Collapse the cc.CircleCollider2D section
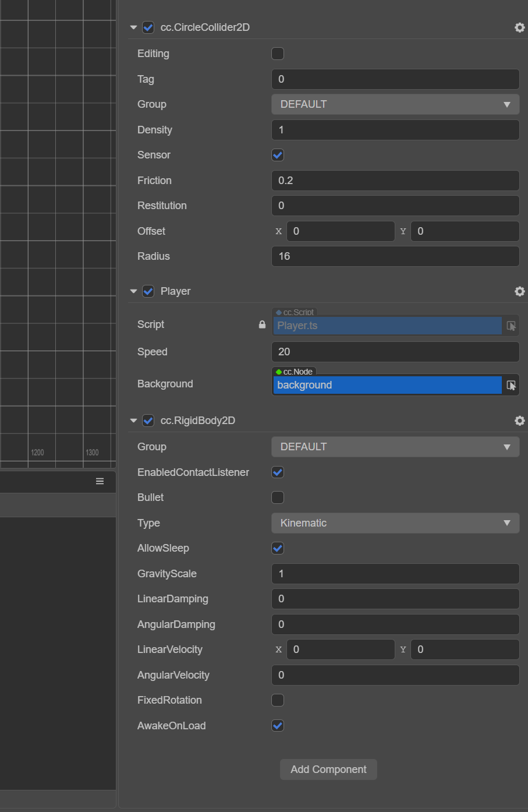Image resolution: width=528 pixels, height=812 pixels. click(x=133, y=27)
